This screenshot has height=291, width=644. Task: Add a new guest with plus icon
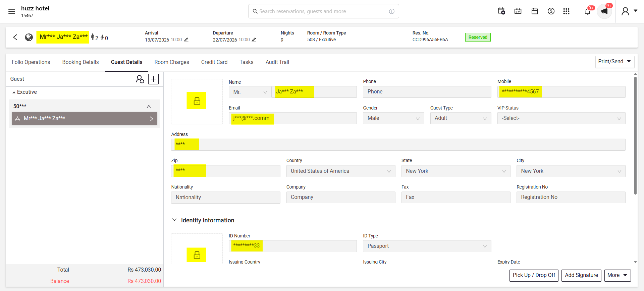pos(154,79)
